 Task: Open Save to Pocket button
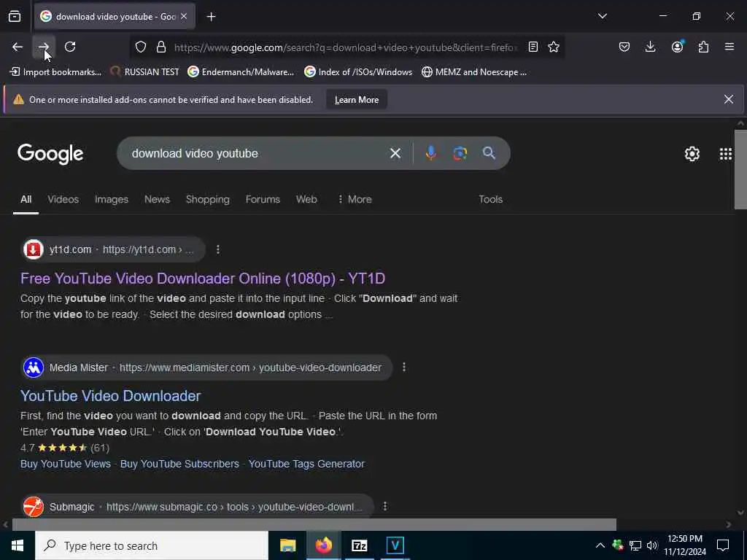(x=624, y=47)
